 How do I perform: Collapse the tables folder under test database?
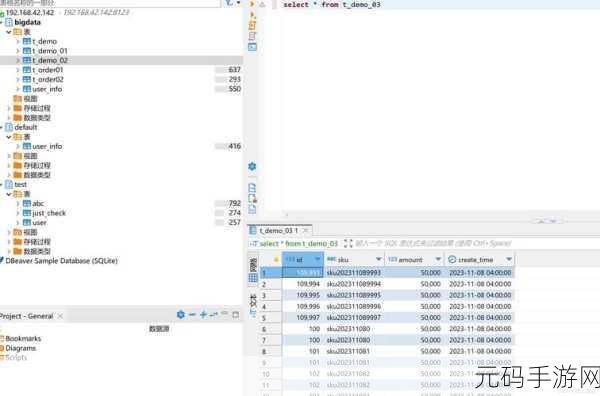[9, 194]
